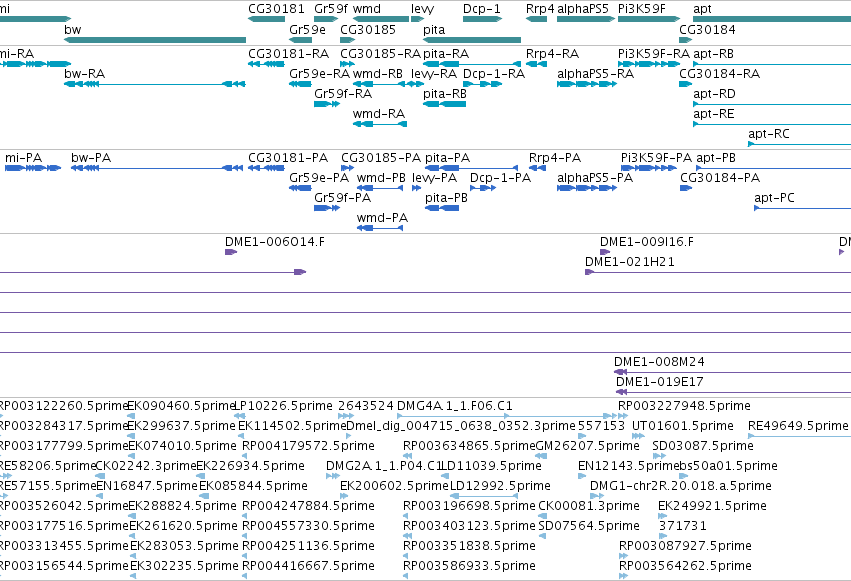Select the EK249921.5prime EST

click(x=663, y=516)
